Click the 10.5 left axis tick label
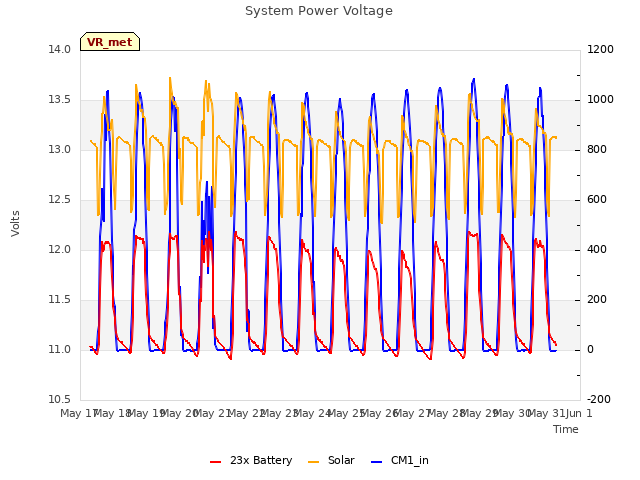The width and height of the screenshot is (640, 480). click(x=60, y=399)
